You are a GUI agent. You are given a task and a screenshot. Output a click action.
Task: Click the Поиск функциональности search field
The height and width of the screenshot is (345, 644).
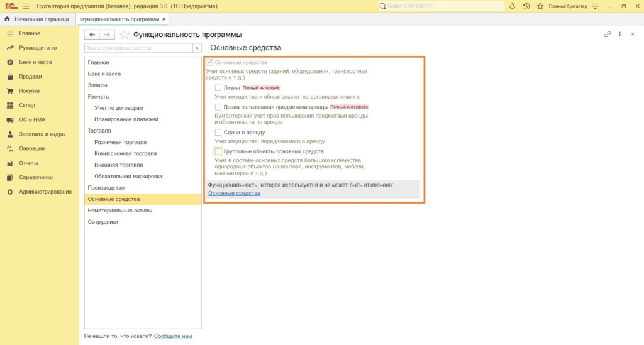coord(137,48)
